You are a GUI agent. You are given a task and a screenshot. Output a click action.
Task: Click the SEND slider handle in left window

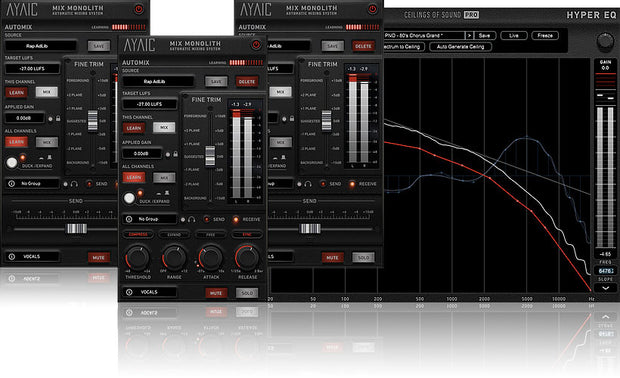pos(77,229)
